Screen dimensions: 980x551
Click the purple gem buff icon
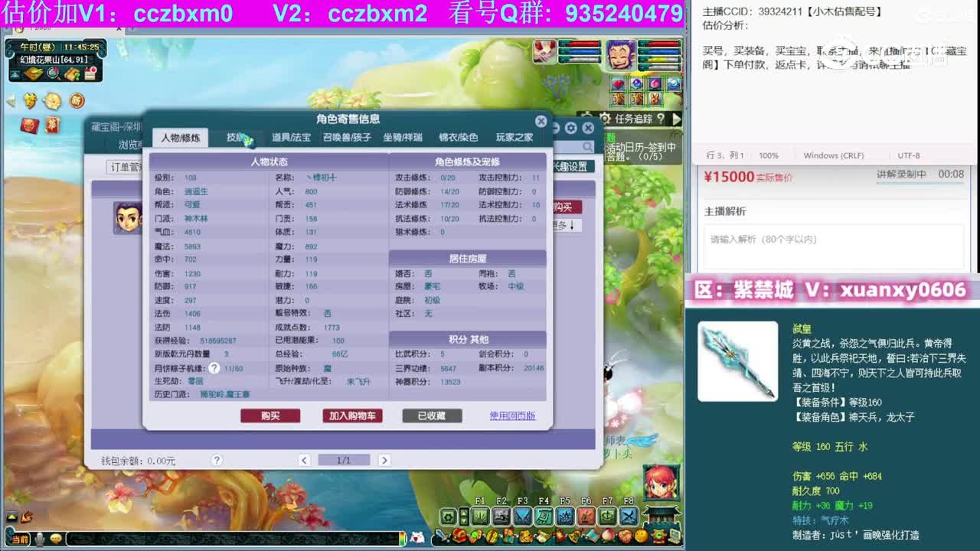pyautogui.click(x=637, y=83)
